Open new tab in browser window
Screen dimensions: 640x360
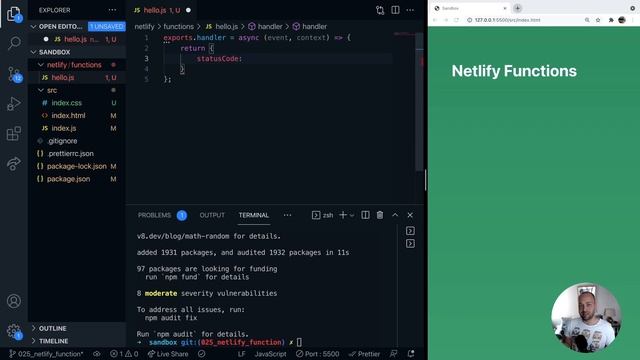517,8
